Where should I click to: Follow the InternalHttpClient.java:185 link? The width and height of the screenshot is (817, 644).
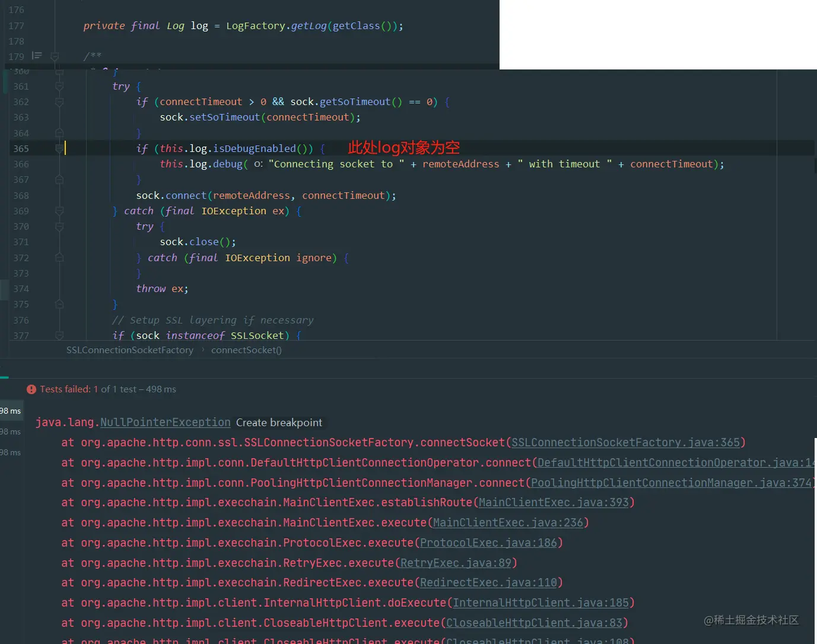(x=541, y=602)
